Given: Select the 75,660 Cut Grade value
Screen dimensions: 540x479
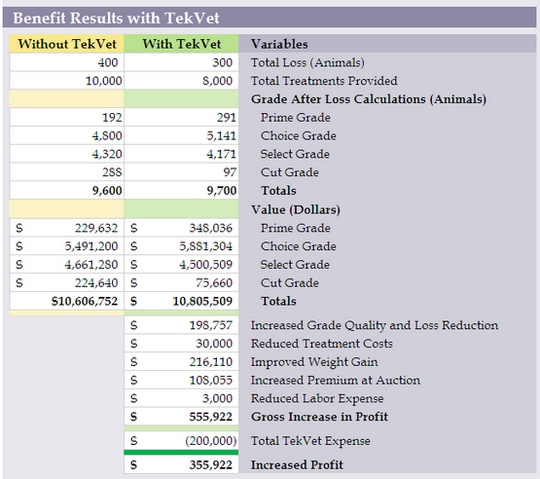Looking at the screenshot, I should [181, 283].
